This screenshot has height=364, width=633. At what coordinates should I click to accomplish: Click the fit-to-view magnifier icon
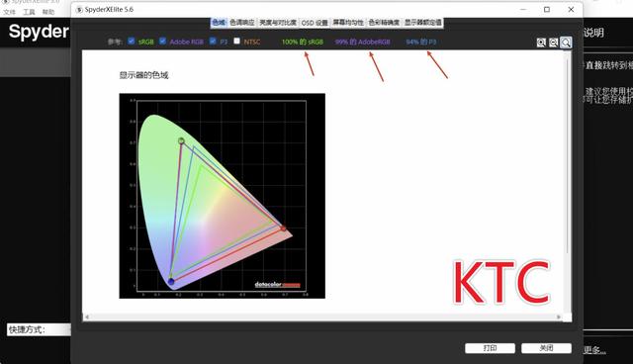click(x=566, y=43)
